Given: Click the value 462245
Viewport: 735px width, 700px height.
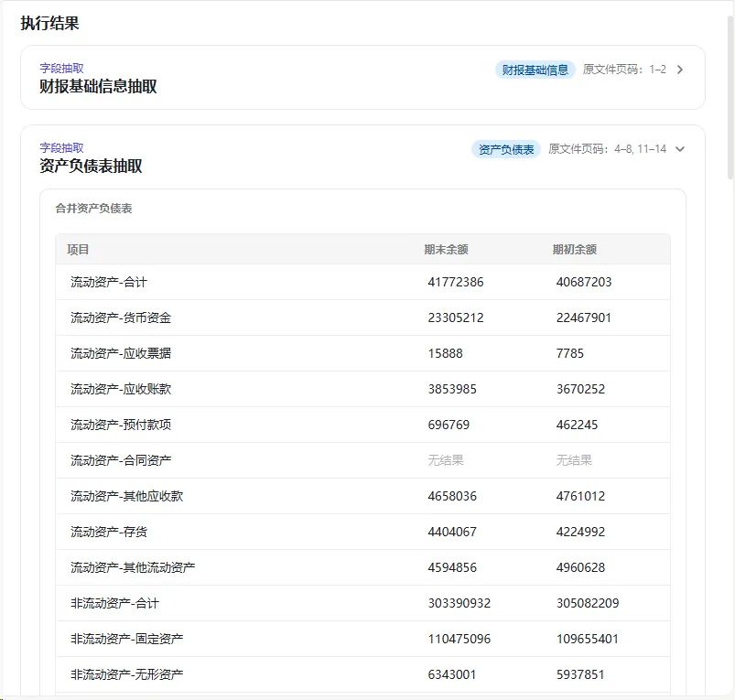Looking at the screenshot, I should (577, 425).
